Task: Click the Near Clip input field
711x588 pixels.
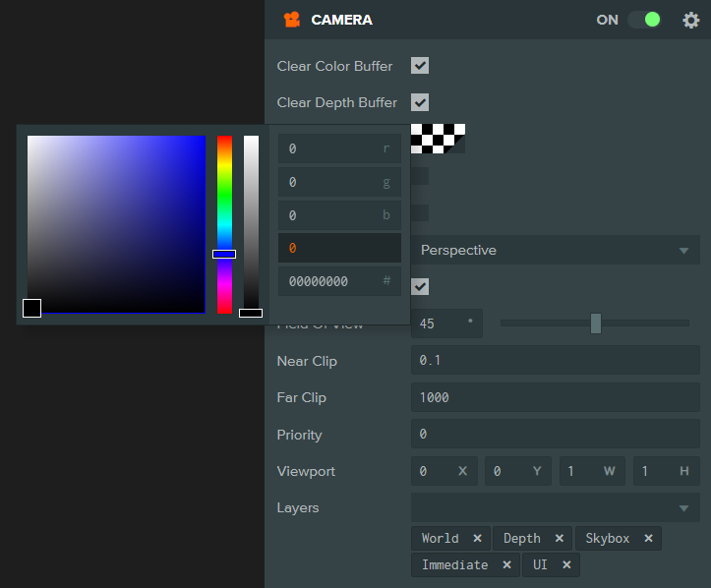Action: (556, 360)
